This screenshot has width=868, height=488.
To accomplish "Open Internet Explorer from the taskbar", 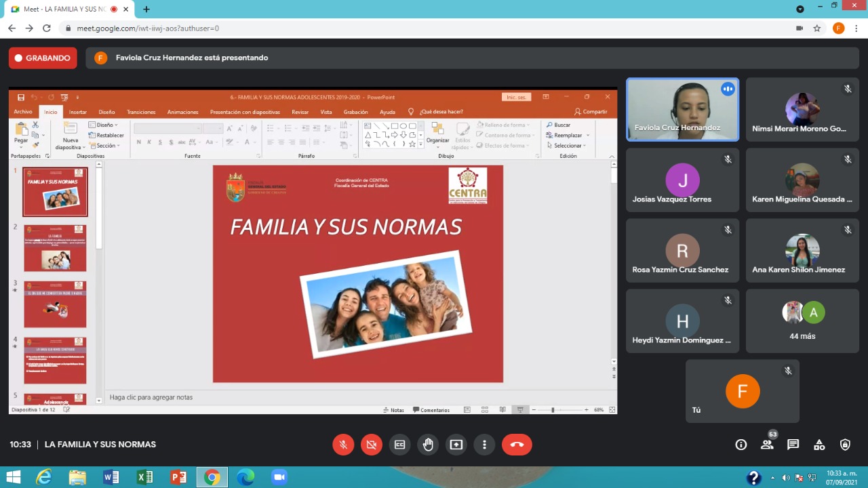I will pos(43,477).
